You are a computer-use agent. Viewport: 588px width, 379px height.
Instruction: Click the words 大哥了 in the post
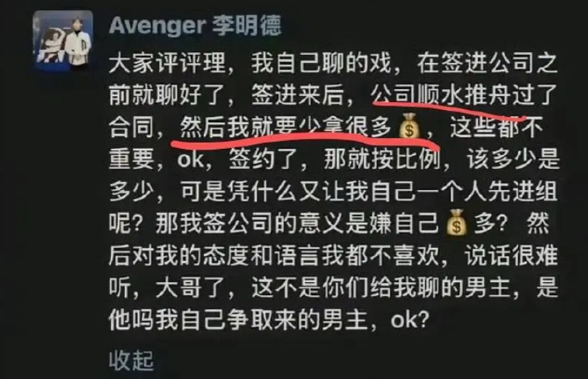tap(191, 288)
